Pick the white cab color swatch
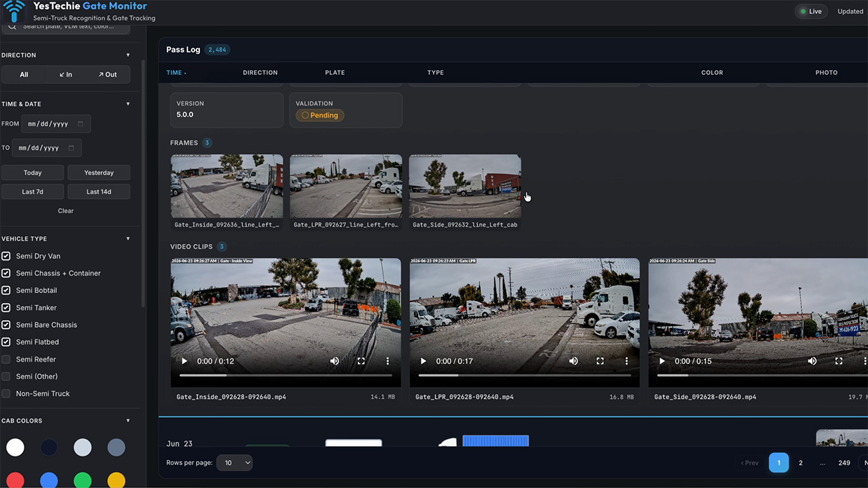The height and width of the screenshot is (488, 868). tap(15, 448)
